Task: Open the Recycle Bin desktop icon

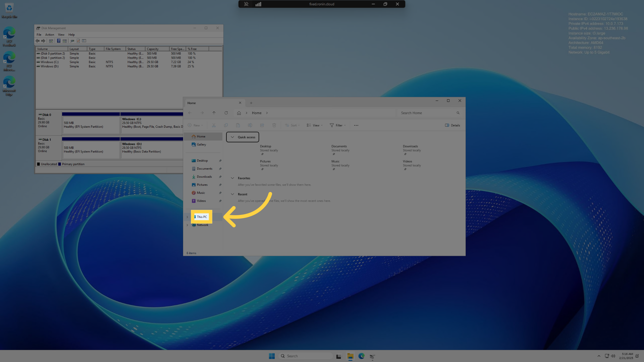Action: (9, 10)
